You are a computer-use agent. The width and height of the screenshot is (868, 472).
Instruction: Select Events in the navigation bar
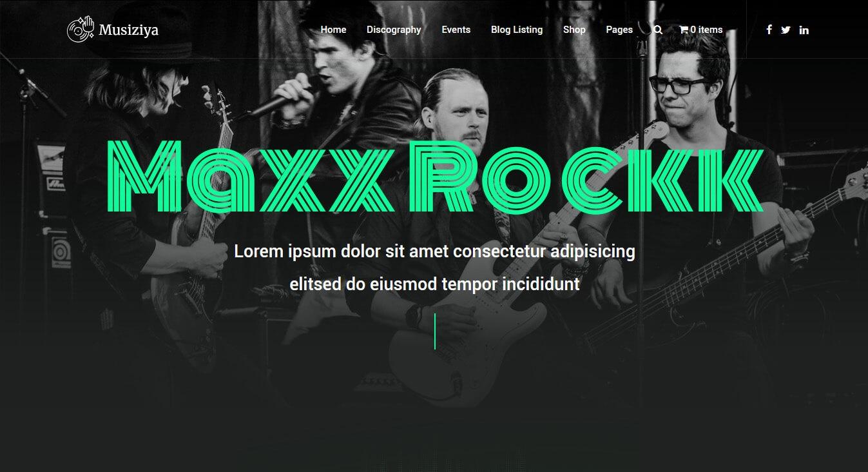click(x=456, y=30)
